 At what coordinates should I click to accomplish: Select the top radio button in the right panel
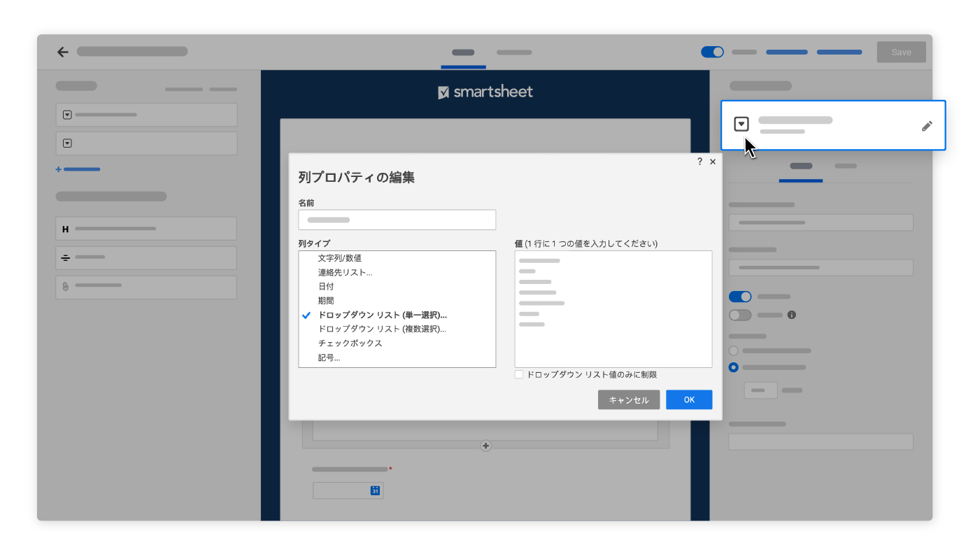tap(733, 350)
